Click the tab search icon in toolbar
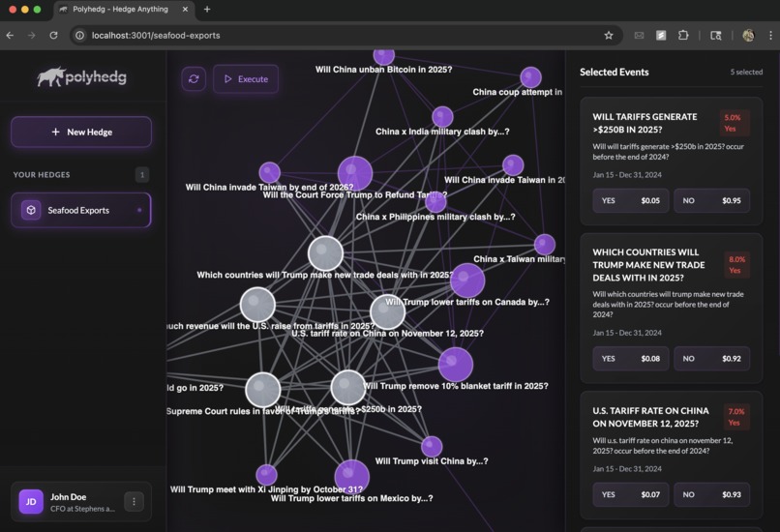 pos(716,35)
